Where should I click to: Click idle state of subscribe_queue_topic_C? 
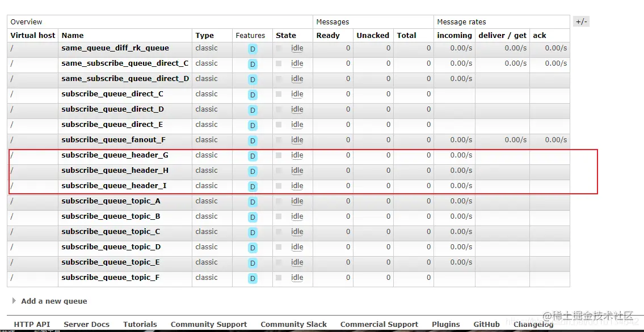297,232
